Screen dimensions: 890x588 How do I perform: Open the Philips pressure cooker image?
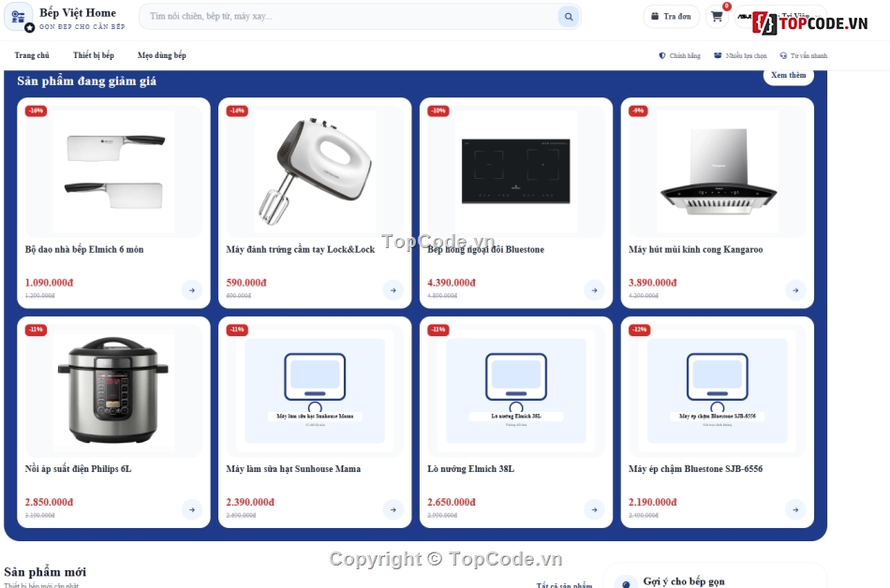pos(113,390)
